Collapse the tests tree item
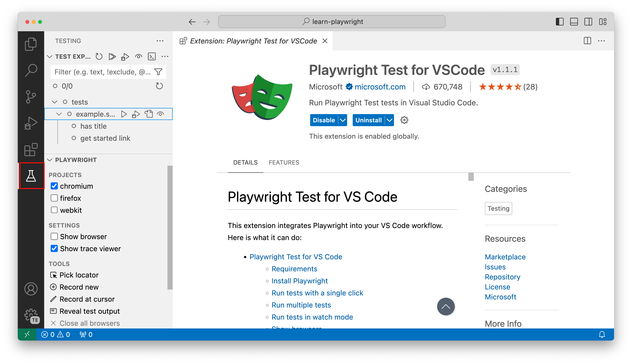Image resolution: width=632 pixels, height=364 pixels. [54, 102]
